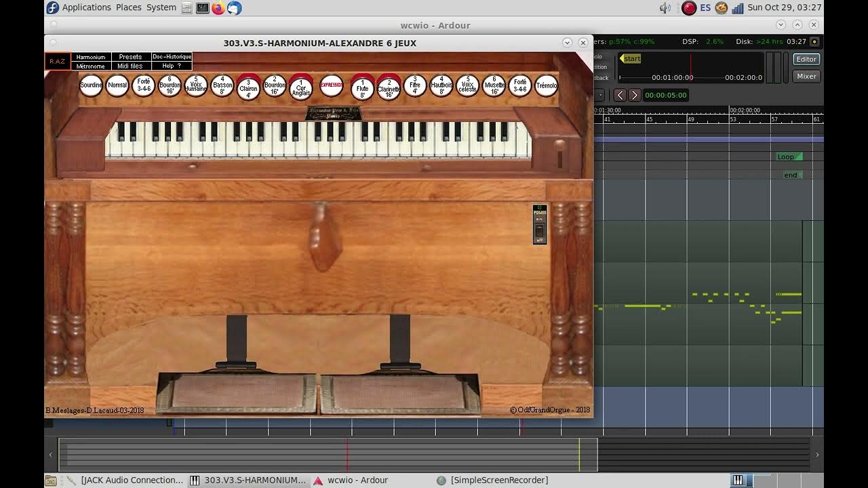Click the R.A.Z reset button
The image size is (868, 488).
pyautogui.click(x=58, y=62)
